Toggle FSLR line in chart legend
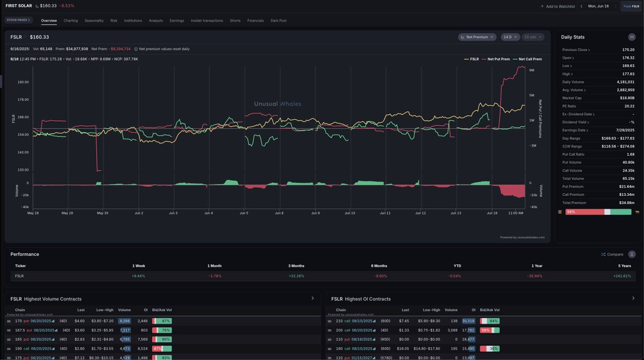The height and width of the screenshot is (360, 644). (x=471, y=59)
